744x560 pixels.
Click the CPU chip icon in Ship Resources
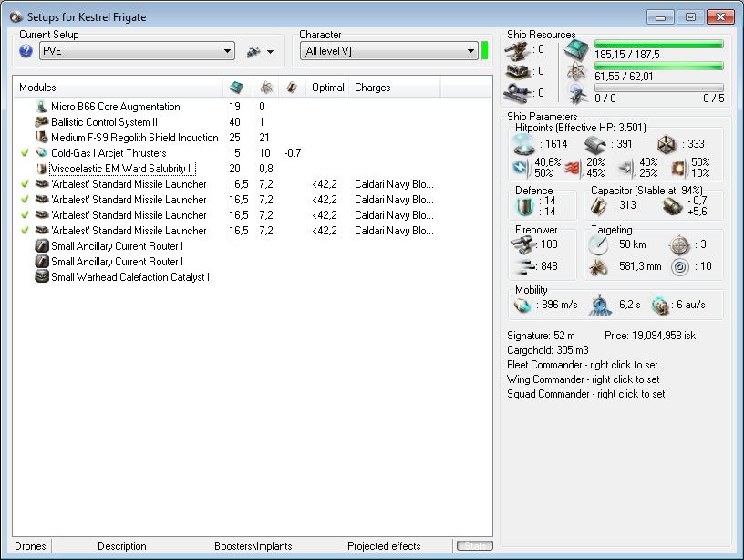coord(576,49)
